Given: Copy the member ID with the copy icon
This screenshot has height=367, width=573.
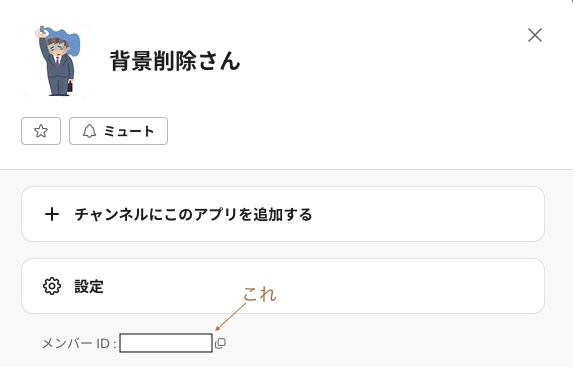Looking at the screenshot, I should pos(220,343).
